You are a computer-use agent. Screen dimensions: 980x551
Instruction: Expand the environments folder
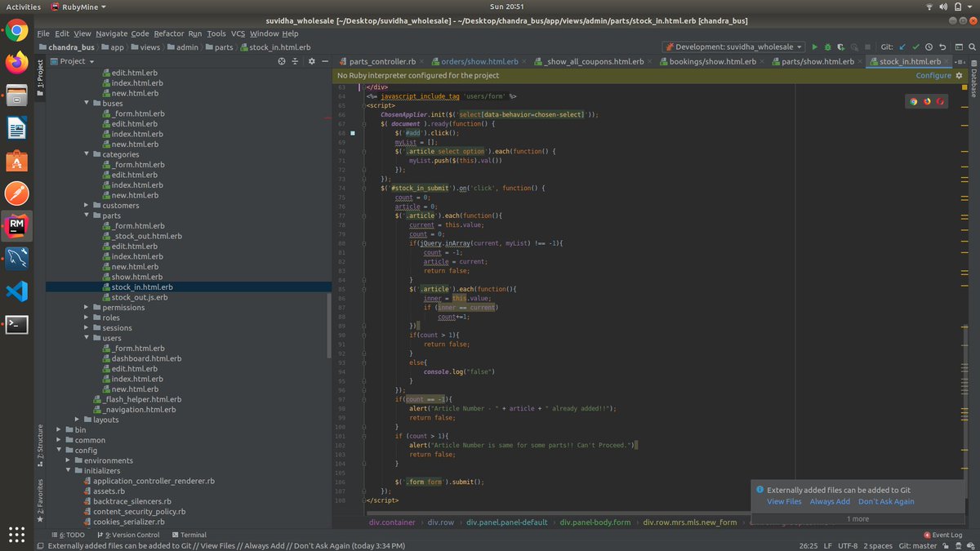pyautogui.click(x=69, y=460)
